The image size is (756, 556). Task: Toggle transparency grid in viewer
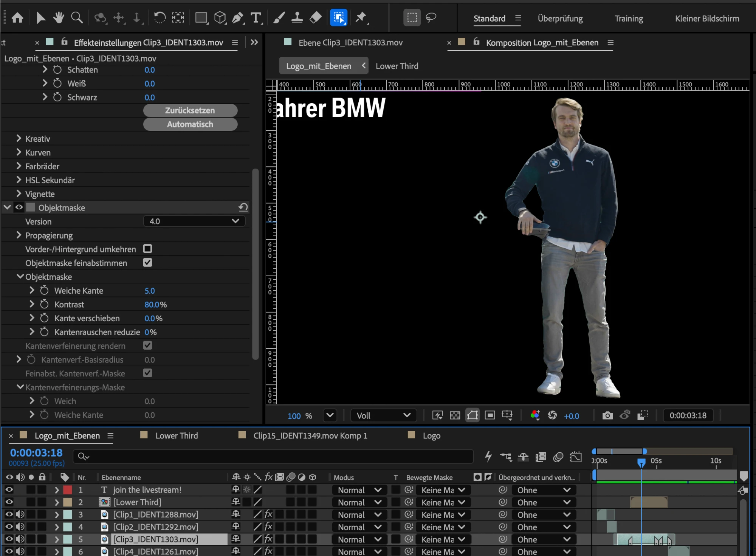455,416
